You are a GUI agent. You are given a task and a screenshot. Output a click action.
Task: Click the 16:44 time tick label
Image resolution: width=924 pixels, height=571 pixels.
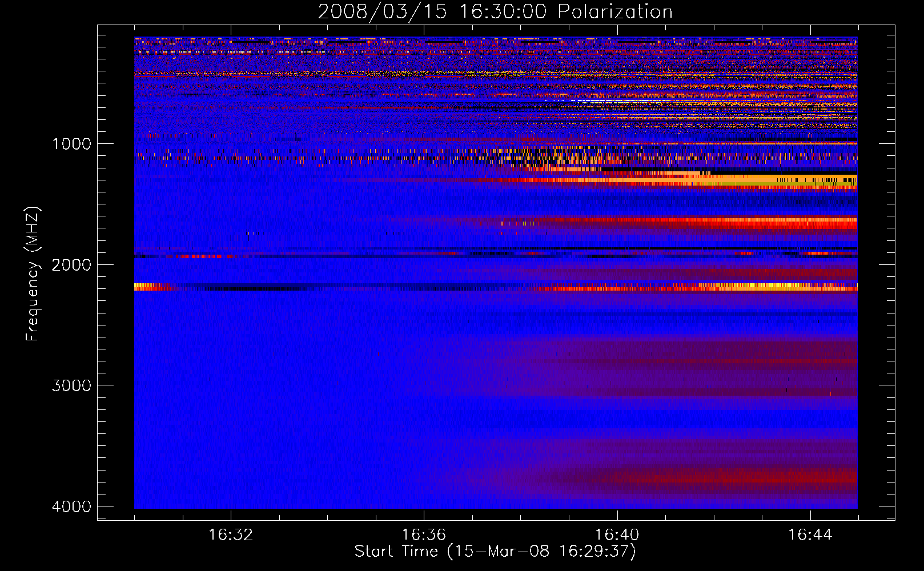point(810,535)
